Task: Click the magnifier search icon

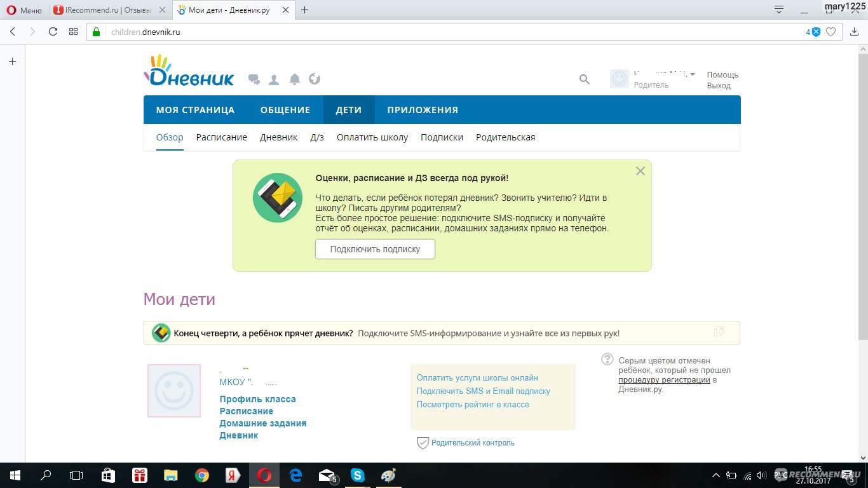Action: tap(584, 79)
